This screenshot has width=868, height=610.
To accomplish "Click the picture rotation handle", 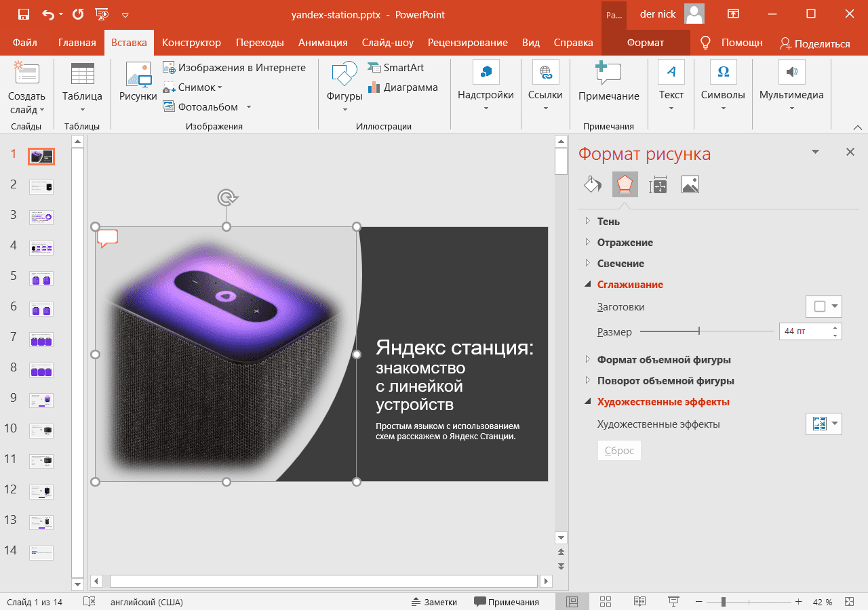I will [226, 197].
